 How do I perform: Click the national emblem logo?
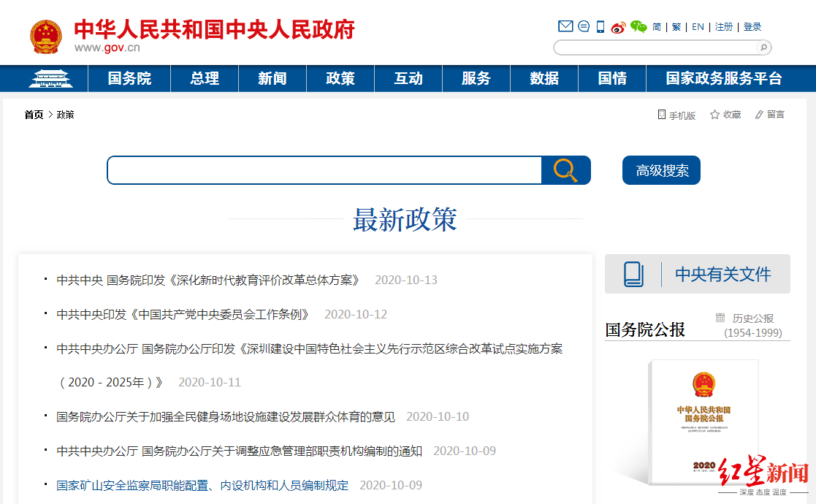point(46,37)
